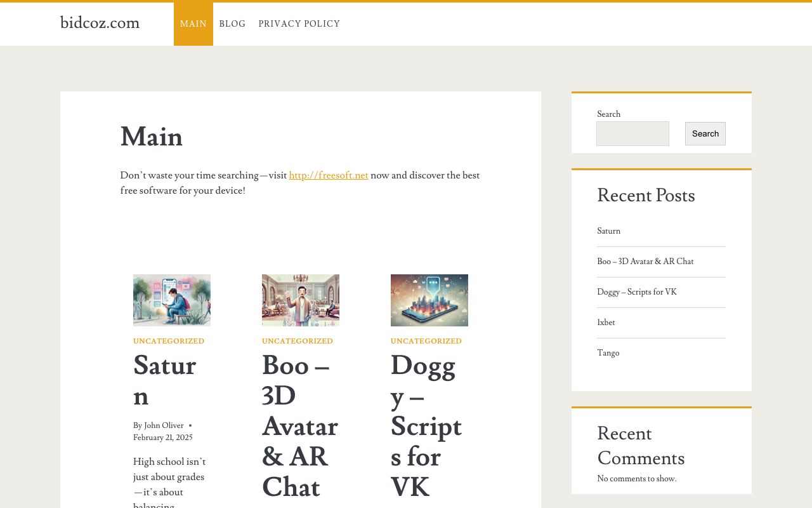
Task: Open Uncategorized category above Boo post
Action: [298, 341]
